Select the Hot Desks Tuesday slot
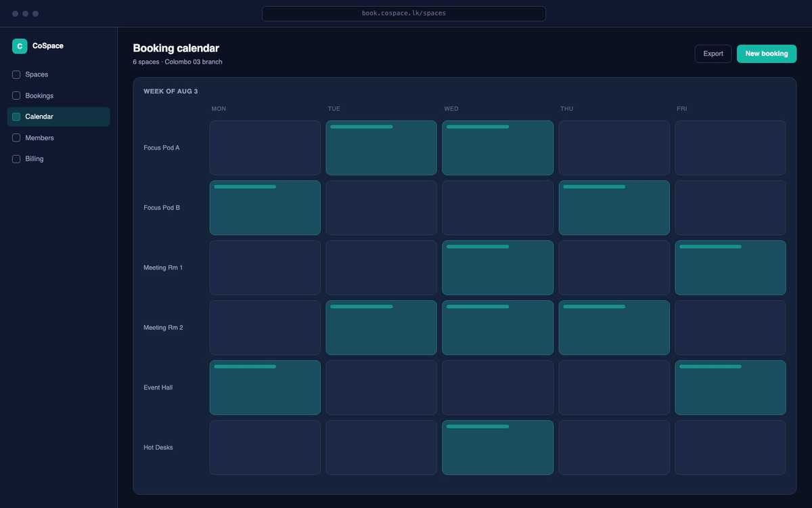Screen dimensions: 812x508 pyautogui.click(x=382, y=448)
